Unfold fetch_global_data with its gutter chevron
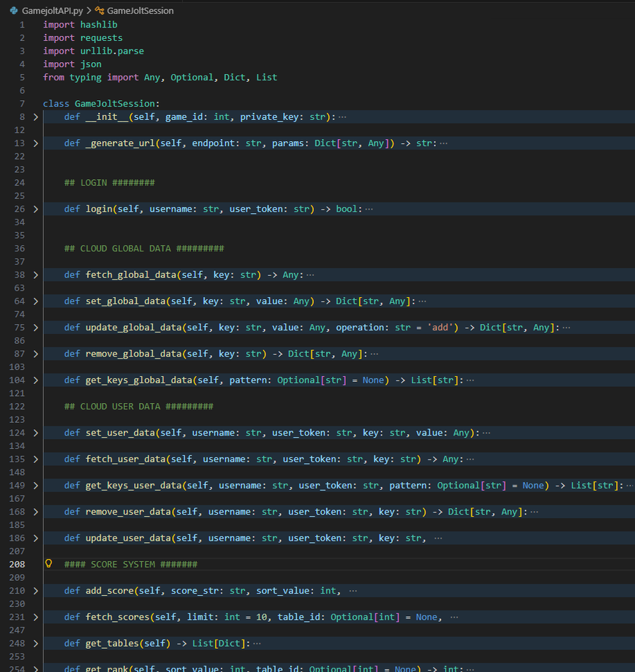 click(x=36, y=275)
